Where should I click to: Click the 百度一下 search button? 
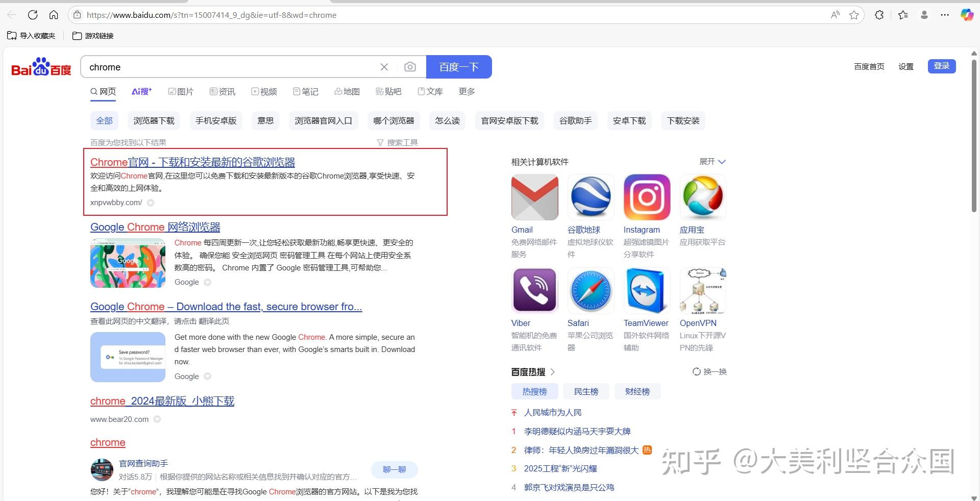(459, 67)
